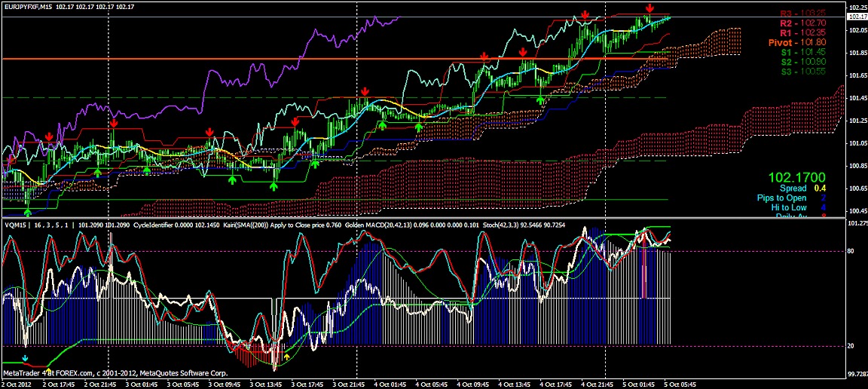Screen dimensions: 868x389
Task: Click the 101.05 label on the price scale
Action: [857, 143]
